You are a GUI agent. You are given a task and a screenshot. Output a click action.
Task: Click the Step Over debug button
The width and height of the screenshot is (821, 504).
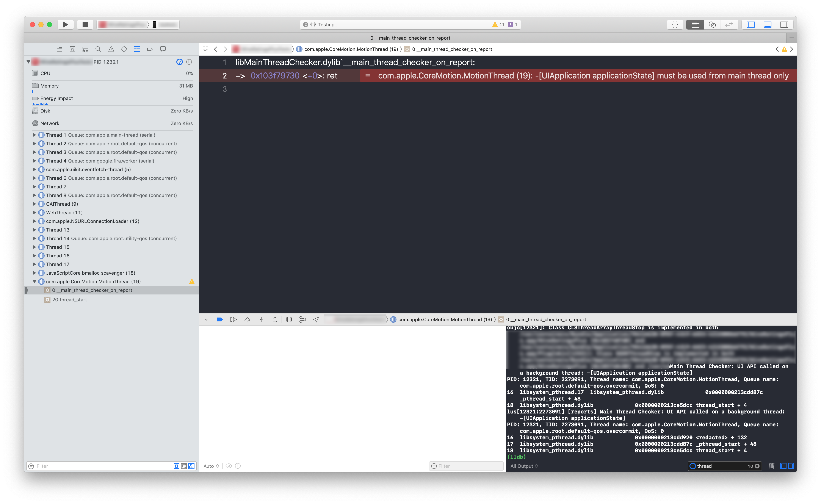(x=247, y=319)
